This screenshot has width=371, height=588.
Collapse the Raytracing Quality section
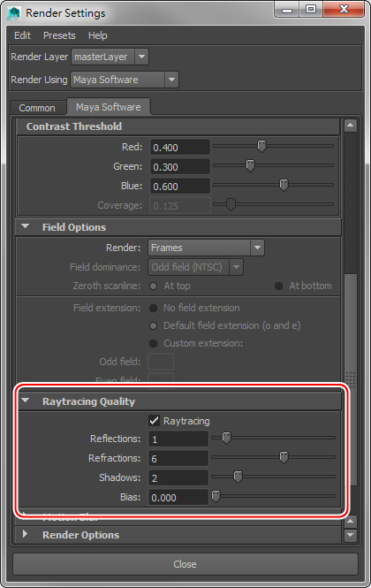tap(25, 401)
